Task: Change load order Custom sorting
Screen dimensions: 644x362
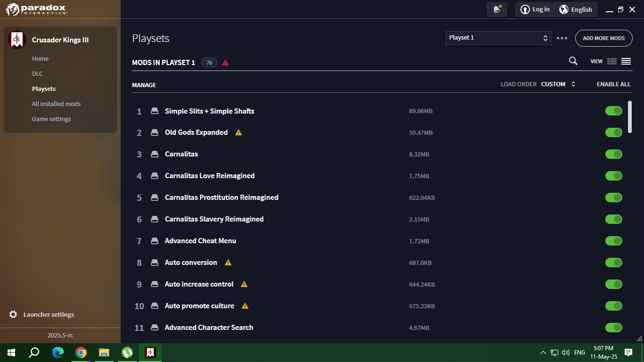Action: pyautogui.click(x=558, y=84)
